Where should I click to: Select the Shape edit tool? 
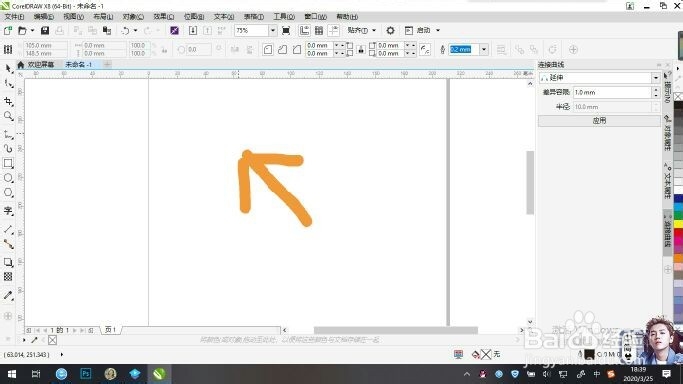(8, 84)
